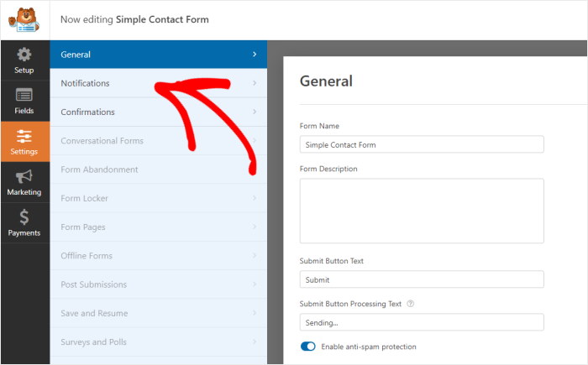
Task: Expand the Surveys and Polls chevron
Action: [255, 342]
